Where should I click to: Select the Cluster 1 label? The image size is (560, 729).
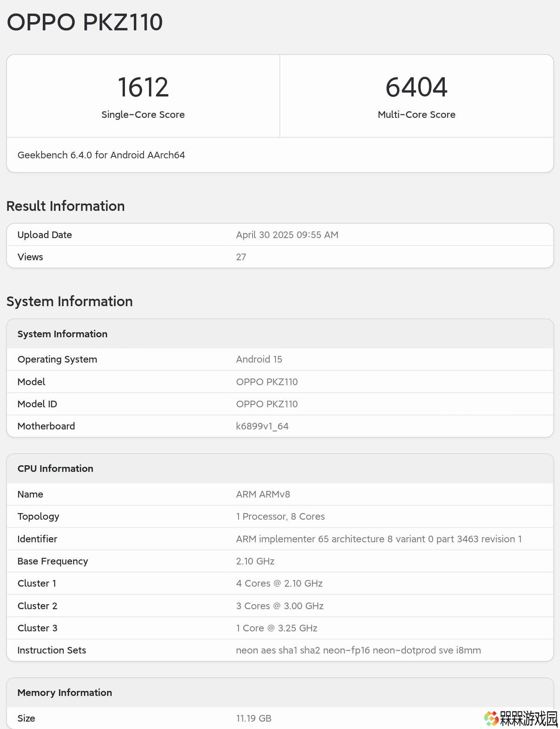pos(37,584)
